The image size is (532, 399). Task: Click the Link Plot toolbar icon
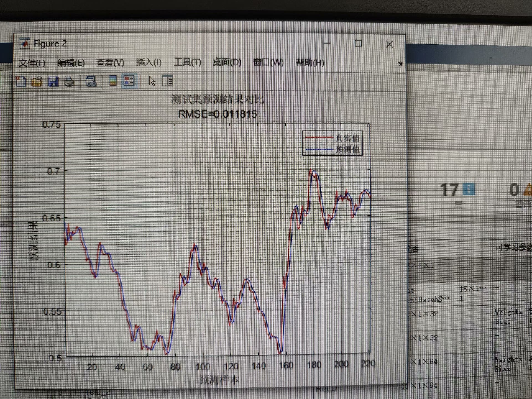click(x=91, y=81)
